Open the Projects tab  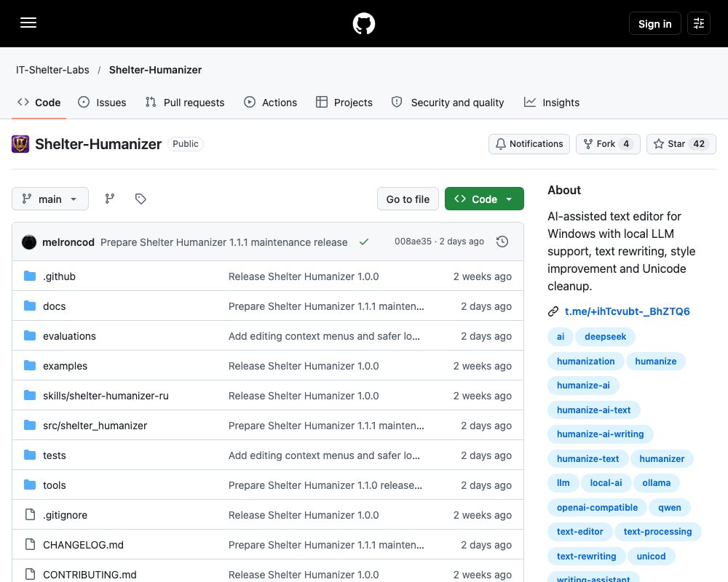click(344, 103)
